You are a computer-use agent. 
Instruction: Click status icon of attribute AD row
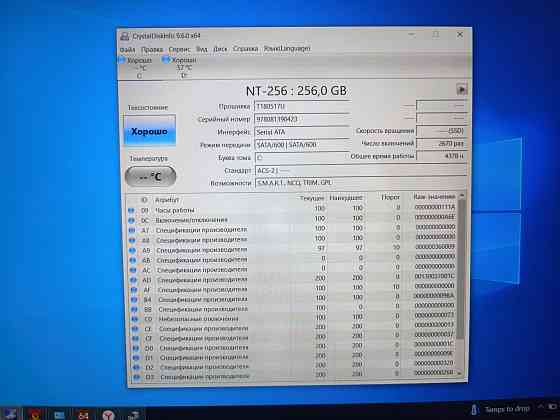coord(134,280)
